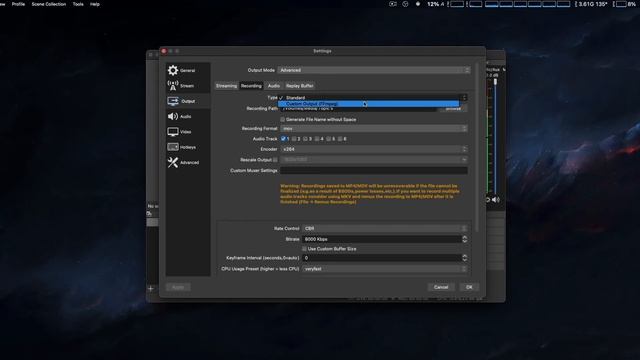Click screen recording icon in menu bar
This screenshot has width=640, height=360.
point(393,4)
